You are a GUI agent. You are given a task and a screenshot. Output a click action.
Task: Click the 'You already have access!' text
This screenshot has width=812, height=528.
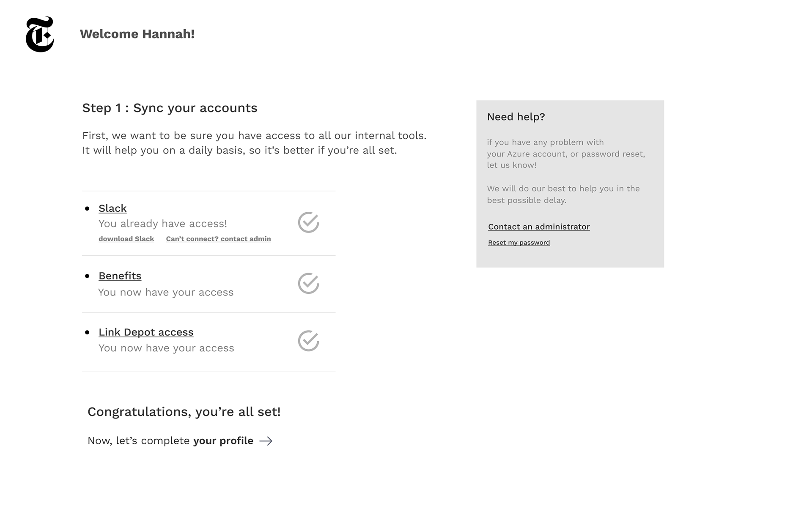163,224
